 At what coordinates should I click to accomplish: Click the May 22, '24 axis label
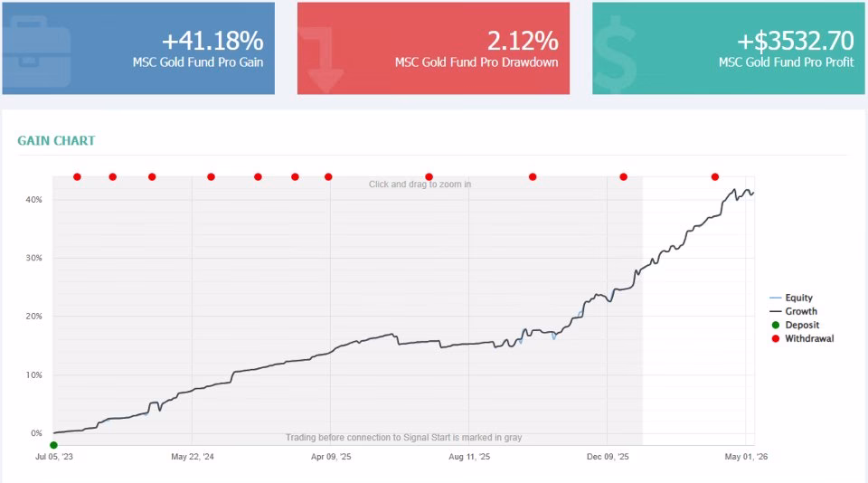tap(192, 457)
